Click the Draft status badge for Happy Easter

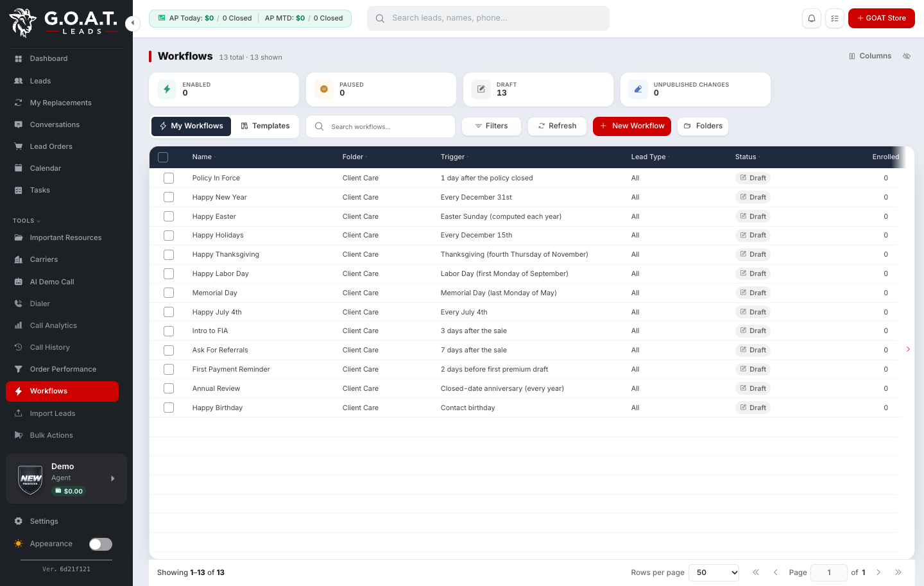coord(753,216)
